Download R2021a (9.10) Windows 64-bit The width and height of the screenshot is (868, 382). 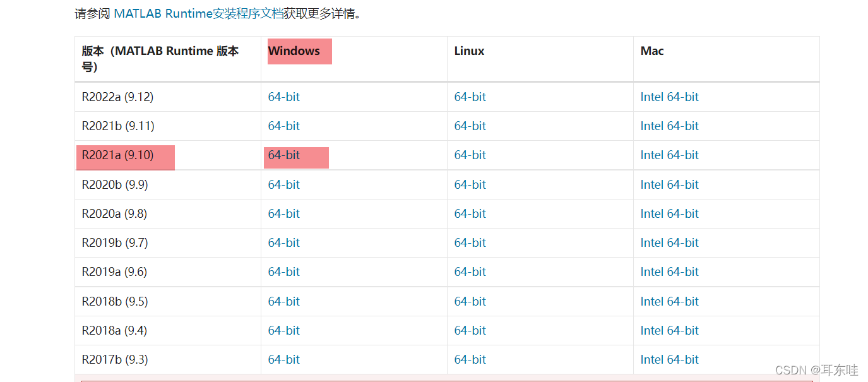click(284, 155)
